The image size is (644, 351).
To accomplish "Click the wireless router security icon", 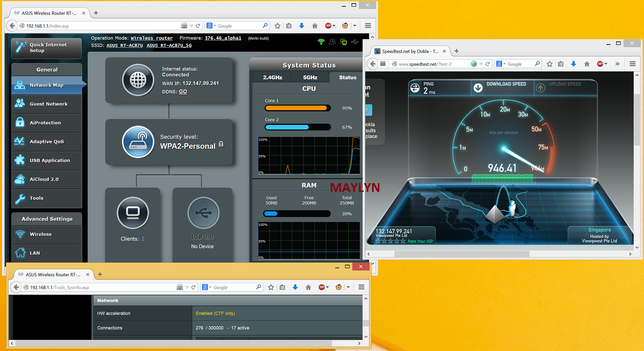I will click(x=138, y=142).
